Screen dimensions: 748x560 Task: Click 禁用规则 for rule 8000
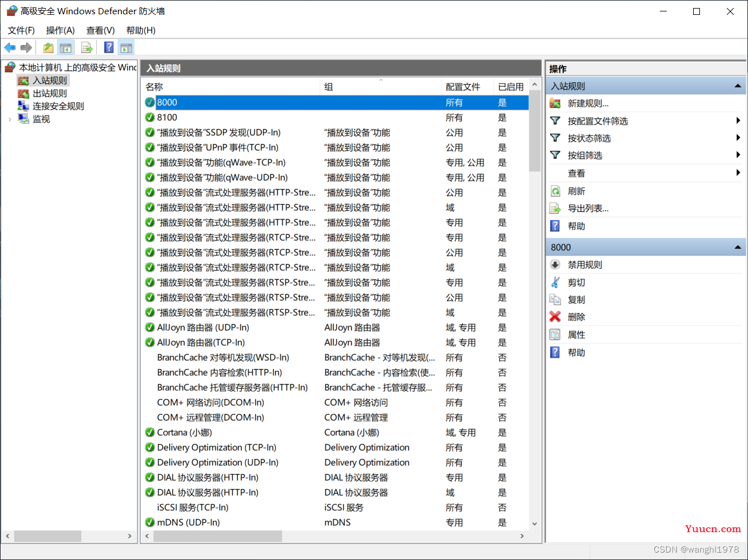(x=585, y=265)
